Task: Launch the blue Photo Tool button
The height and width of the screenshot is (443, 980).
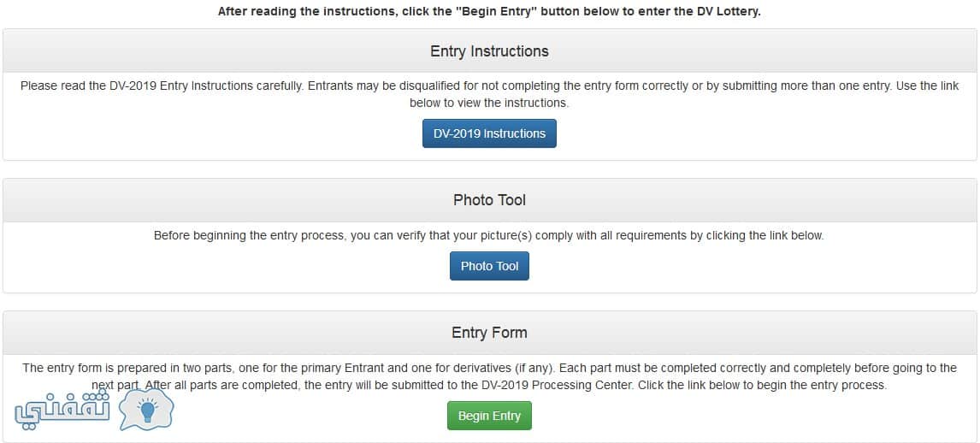Action: 489,266
